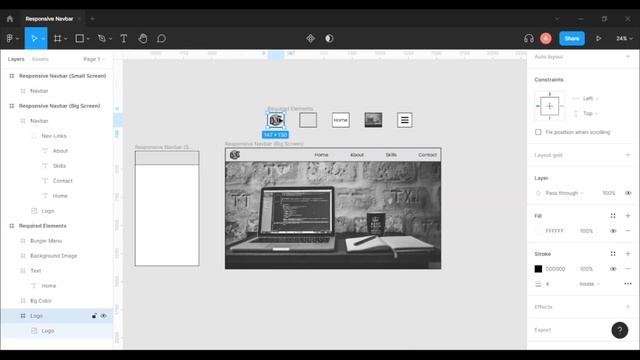This screenshot has width=640, height=360.
Task: Select Responsive Navbar (Small Screen) layer
Action: 62,76
